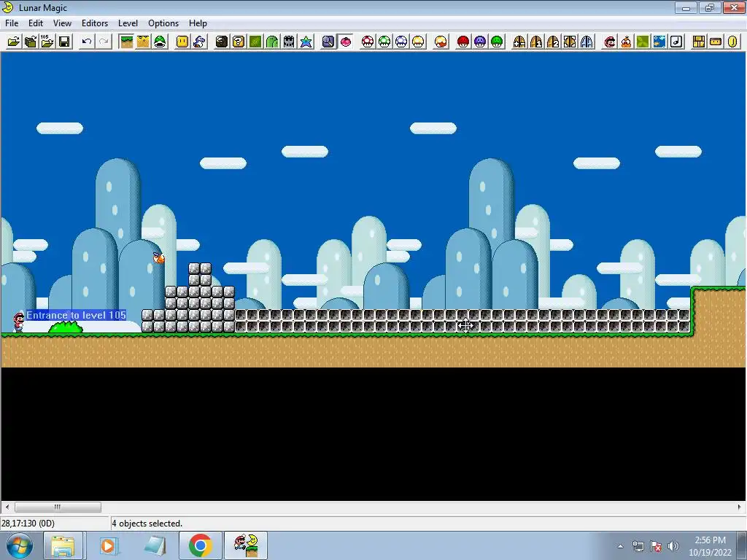Click the door with arrows icon
This screenshot has height=560, width=747.
[x=570, y=42]
